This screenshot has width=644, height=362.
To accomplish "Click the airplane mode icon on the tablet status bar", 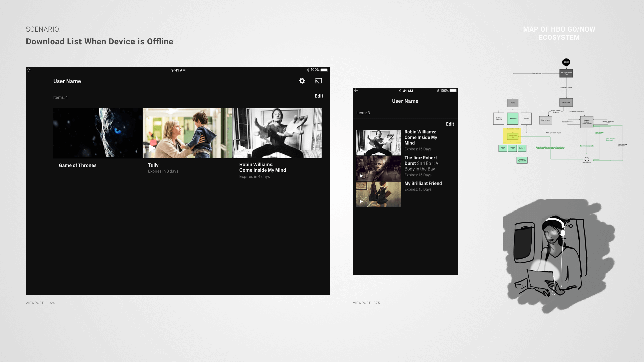I will click(x=29, y=70).
